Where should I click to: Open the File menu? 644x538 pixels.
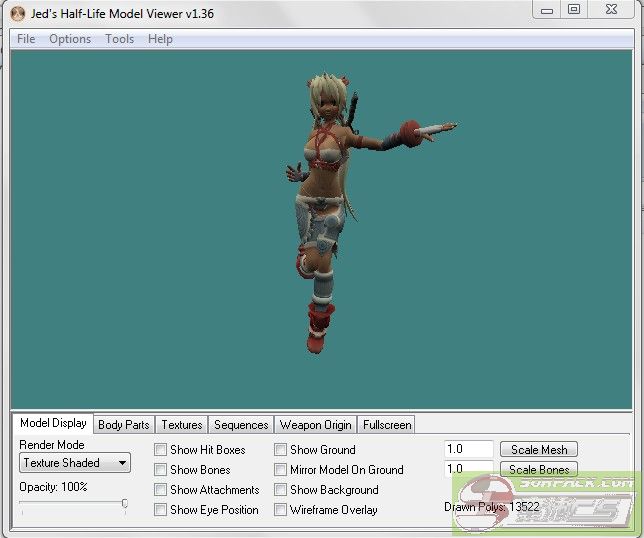[26, 39]
